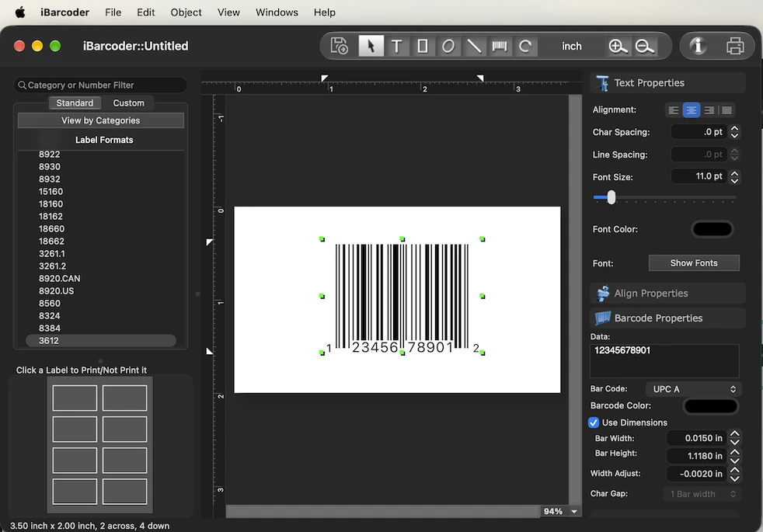Click the top-left label in print preview
The height and width of the screenshot is (532, 763).
[75, 398]
